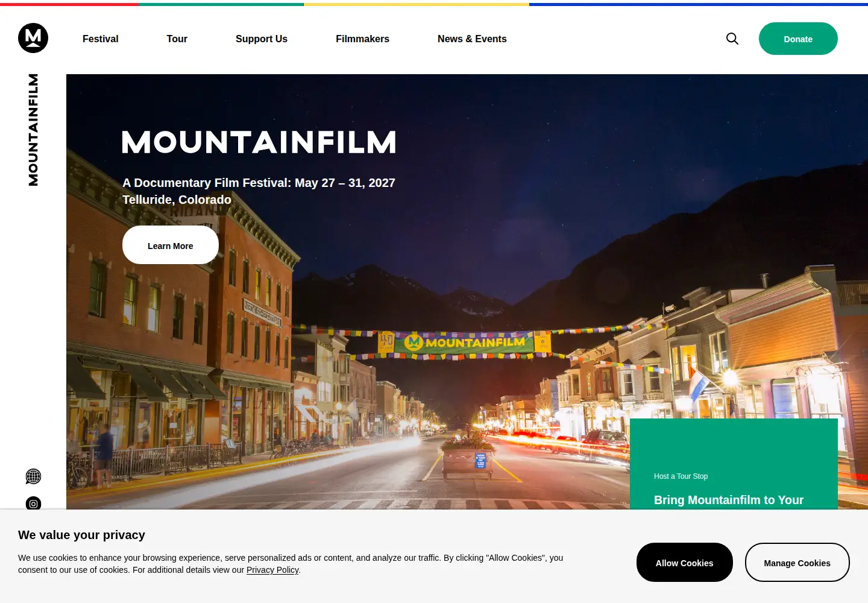Viewport: 868px width, 603px height.
Task: Click the Telluride, Colorado text
Action: [x=177, y=200]
